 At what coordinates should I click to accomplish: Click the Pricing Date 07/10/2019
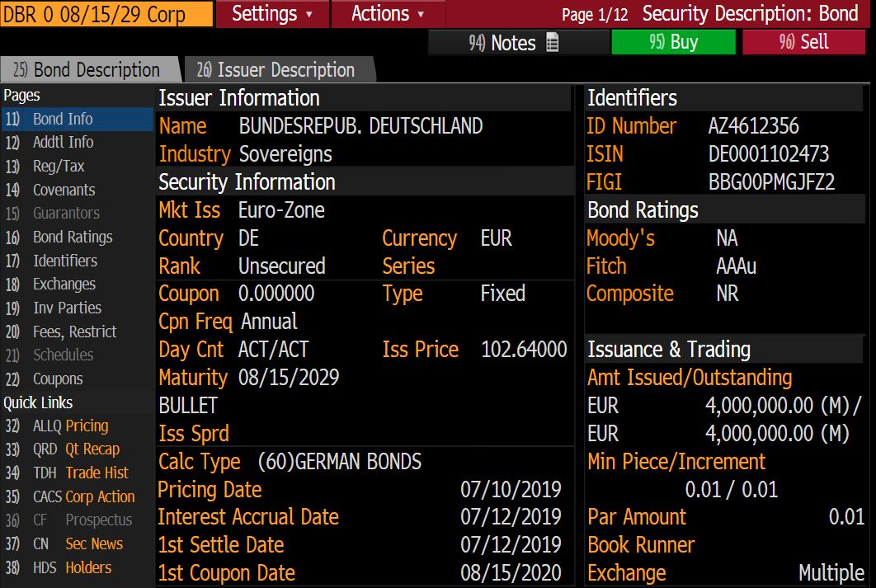[511, 490]
